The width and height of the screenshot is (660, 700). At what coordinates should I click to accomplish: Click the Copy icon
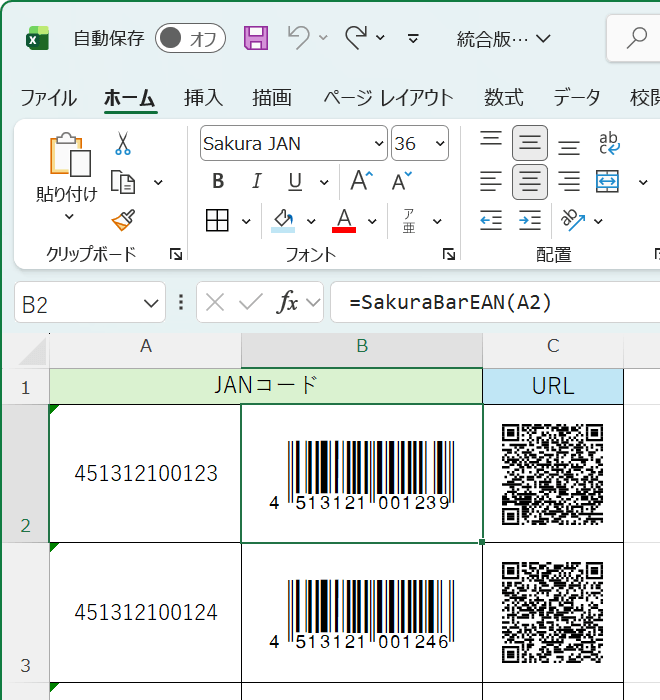point(123,182)
